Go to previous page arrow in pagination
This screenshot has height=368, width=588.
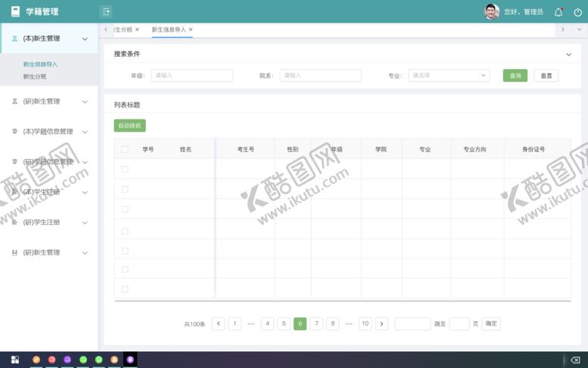[218, 323]
